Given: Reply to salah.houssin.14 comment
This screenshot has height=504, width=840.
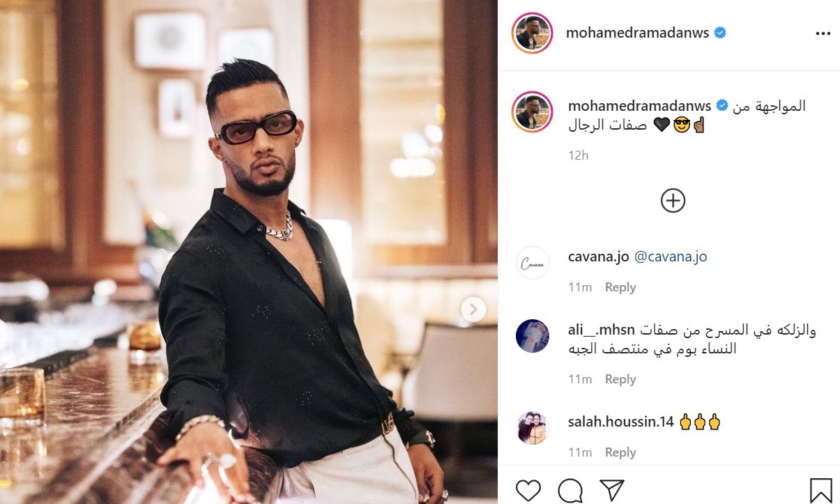Looking at the screenshot, I should (620, 452).
